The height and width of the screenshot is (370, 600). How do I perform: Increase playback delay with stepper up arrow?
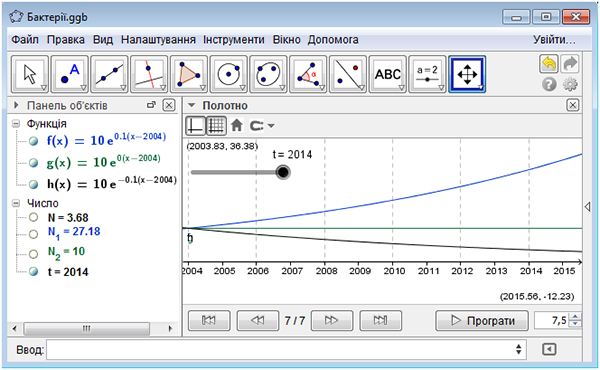click(575, 316)
